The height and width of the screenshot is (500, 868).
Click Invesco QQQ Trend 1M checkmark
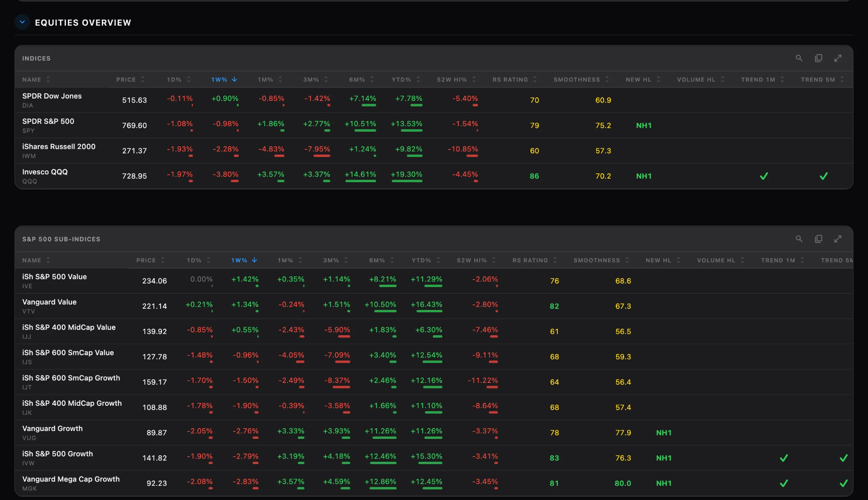764,176
